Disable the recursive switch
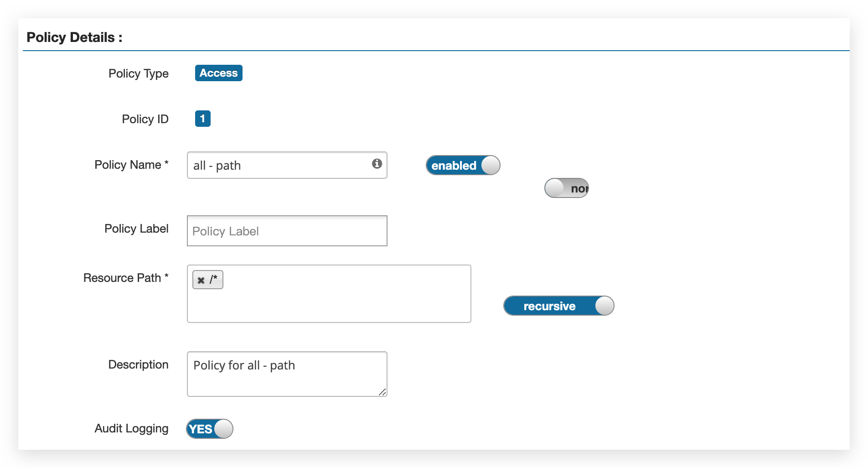This screenshot has width=868, height=468. pyautogui.click(x=558, y=306)
